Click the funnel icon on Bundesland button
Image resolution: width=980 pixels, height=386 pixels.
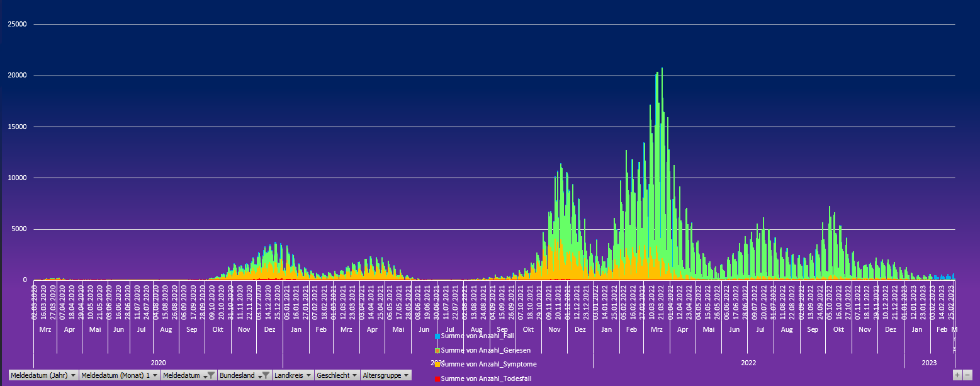[x=266, y=375]
